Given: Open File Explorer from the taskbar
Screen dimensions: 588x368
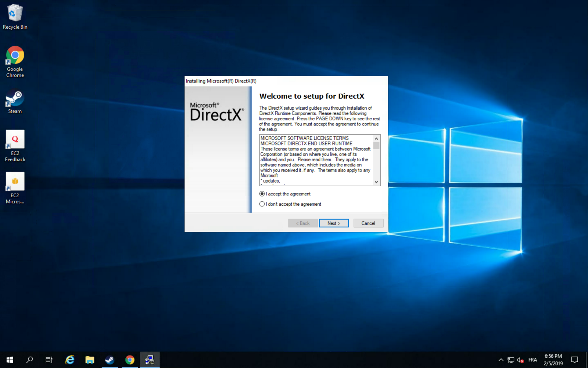Looking at the screenshot, I should tap(90, 360).
